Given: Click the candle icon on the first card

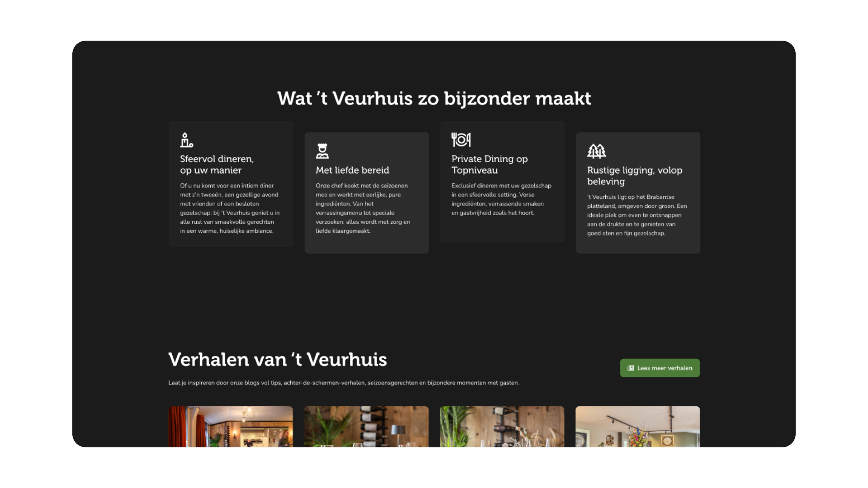Looking at the screenshot, I should coord(186,140).
